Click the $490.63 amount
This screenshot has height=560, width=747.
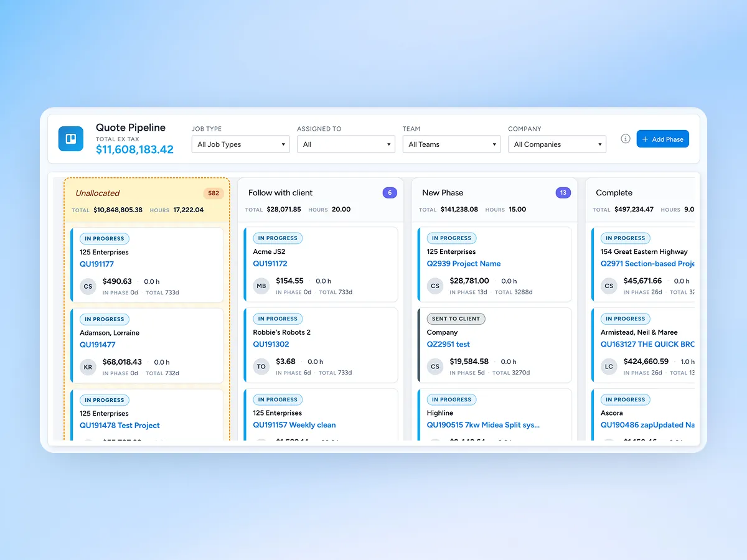coord(117,281)
